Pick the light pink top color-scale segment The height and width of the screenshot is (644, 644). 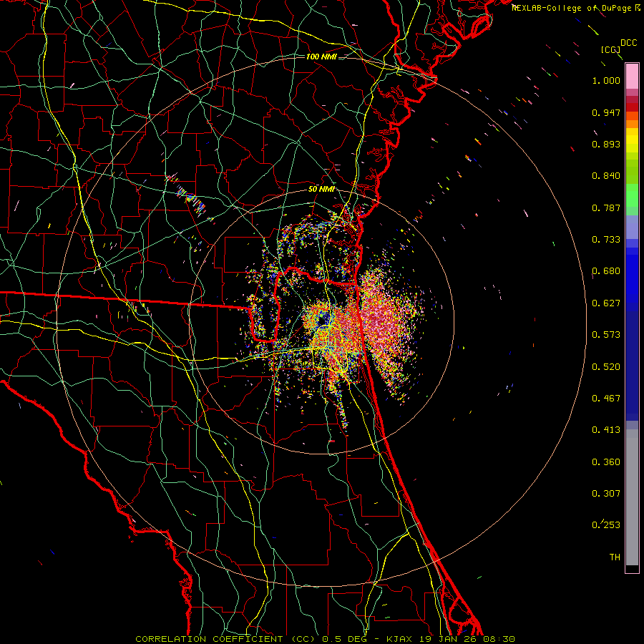click(x=632, y=76)
